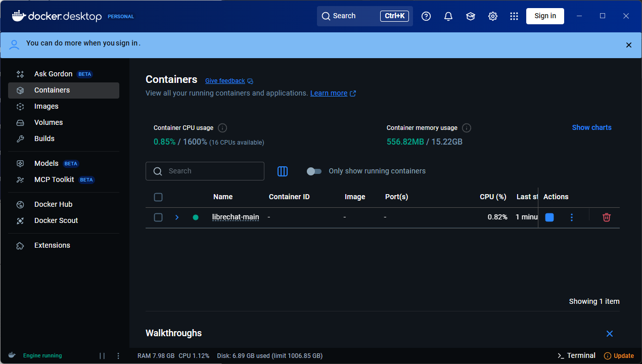Check the select-all containers checkbox

pyautogui.click(x=158, y=197)
